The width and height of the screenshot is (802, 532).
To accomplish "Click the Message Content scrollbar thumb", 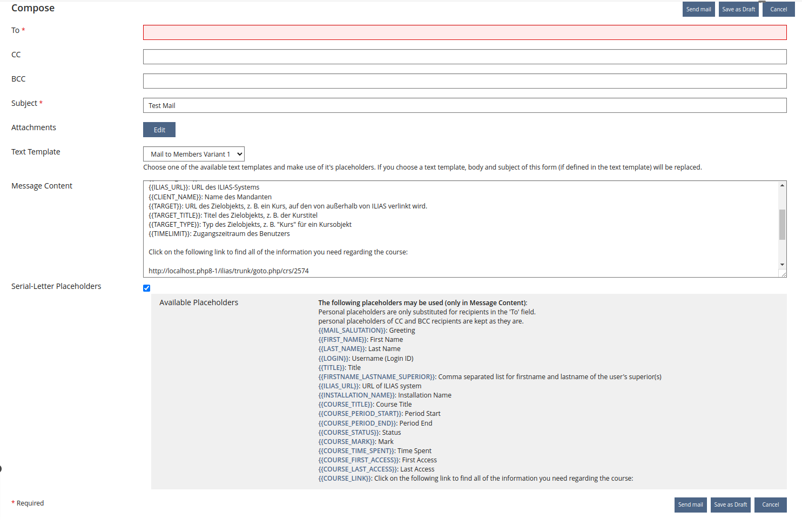I will [x=782, y=224].
